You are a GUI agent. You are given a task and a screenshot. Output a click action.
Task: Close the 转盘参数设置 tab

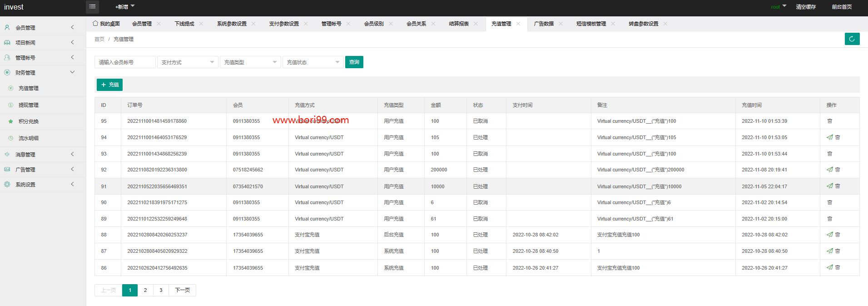pyautogui.click(x=665, y=24)
